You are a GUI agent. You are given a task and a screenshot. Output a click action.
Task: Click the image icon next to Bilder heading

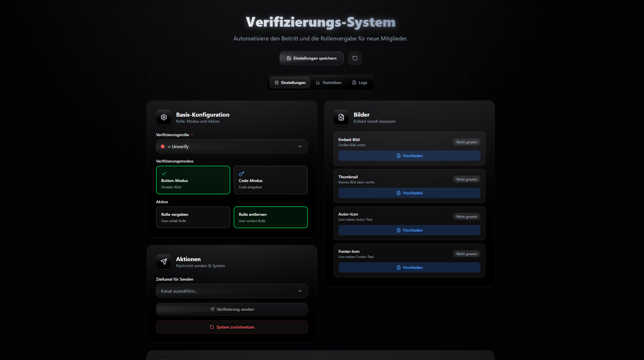point(341,117)
